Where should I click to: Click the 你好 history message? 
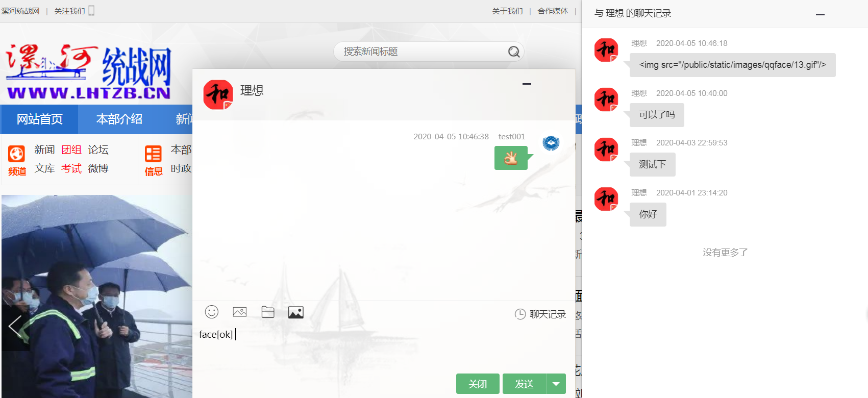click(x=648, y=214)
